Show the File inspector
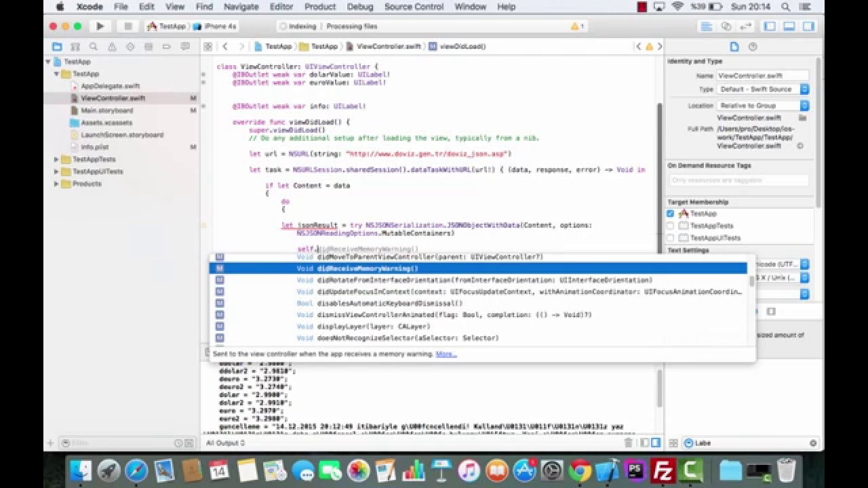868x488 pixels. pos(734,47)
